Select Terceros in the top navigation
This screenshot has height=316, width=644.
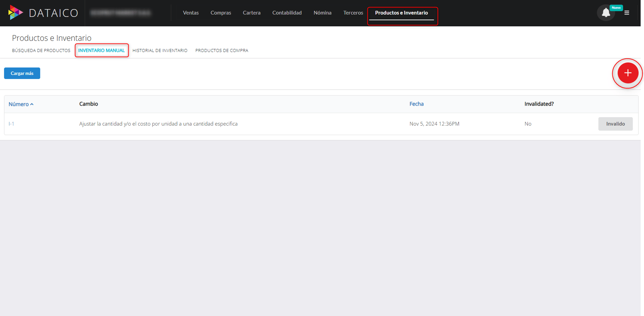point(353,13)
